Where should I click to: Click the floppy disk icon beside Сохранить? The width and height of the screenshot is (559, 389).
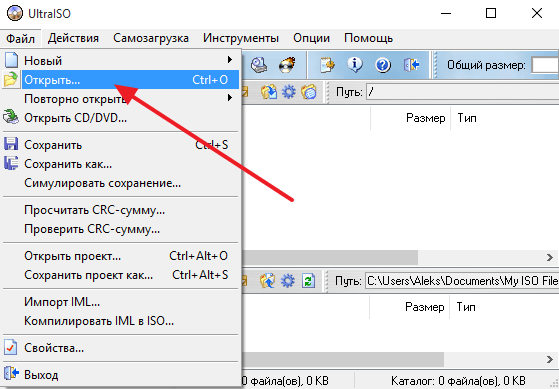[11, 144]
